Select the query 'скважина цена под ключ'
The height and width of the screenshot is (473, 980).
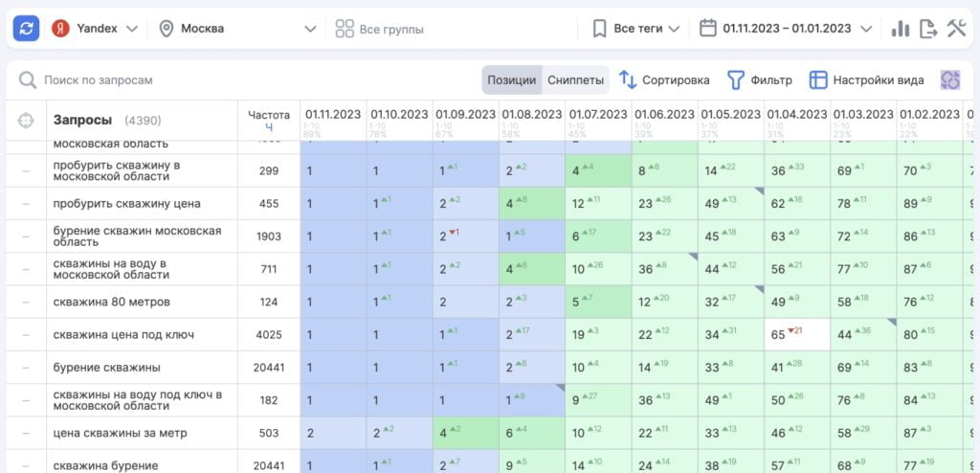click(x=124, y=335)
